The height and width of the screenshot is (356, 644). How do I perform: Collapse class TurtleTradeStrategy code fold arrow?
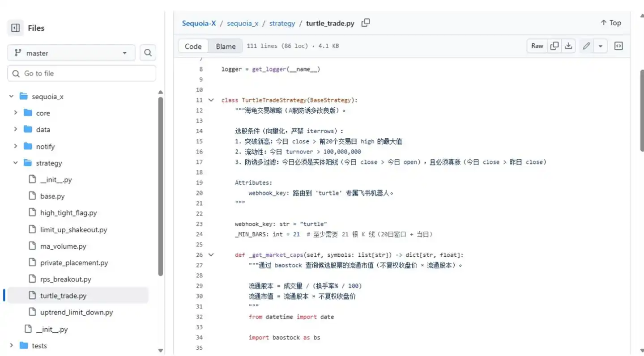click(211, 100)
